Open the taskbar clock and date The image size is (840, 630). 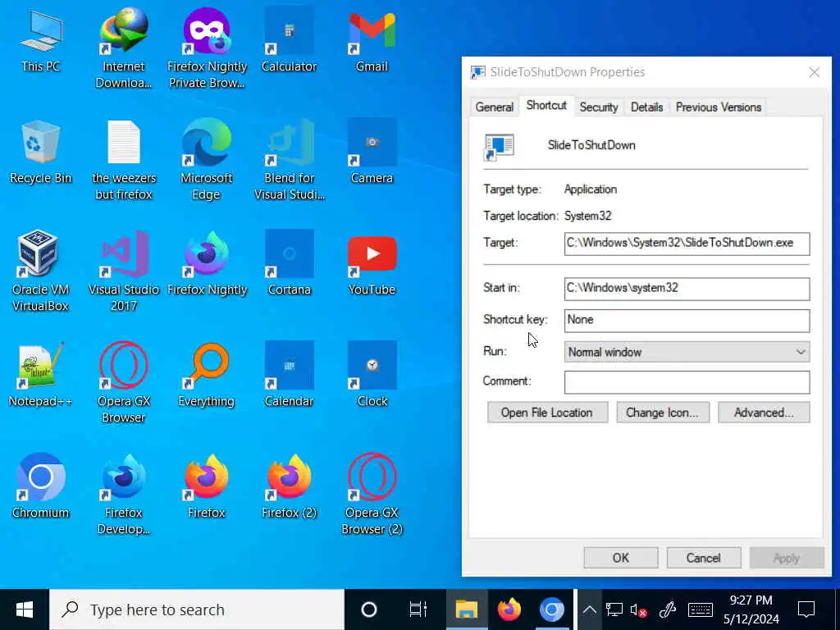[751, 609]
